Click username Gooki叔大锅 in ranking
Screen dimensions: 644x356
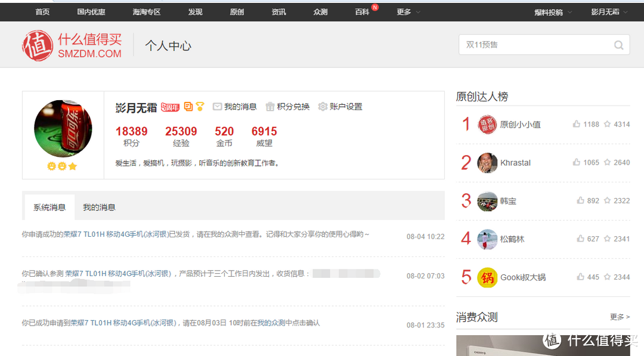[x=523, y=277]
